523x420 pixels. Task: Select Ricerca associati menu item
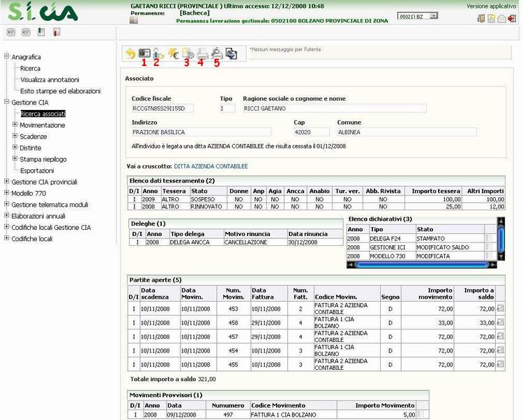click(43, 114)
